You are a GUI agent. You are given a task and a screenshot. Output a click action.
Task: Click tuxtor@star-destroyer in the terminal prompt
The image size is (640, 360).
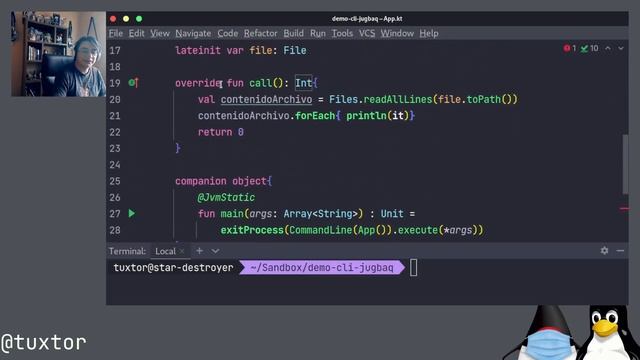173,268
